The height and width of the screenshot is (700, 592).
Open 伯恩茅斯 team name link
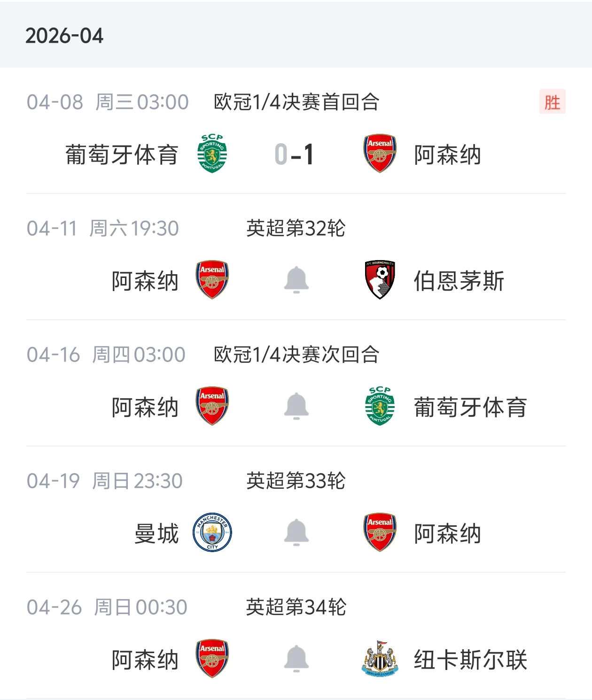[459, 281]
